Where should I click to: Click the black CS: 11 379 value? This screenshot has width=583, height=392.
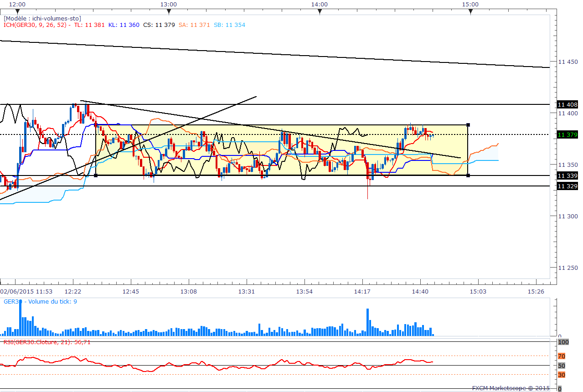tap(159, 25)
